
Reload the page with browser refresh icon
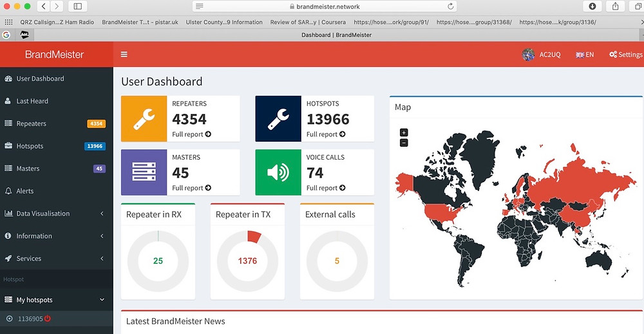tap(451, 6)
